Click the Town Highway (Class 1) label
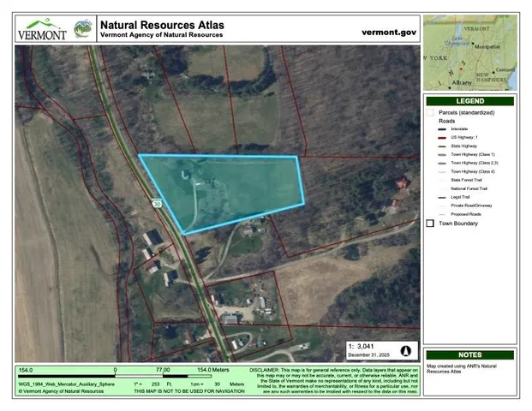The width and height of the screenshot is (532, 411). click(x=473, y=155)
